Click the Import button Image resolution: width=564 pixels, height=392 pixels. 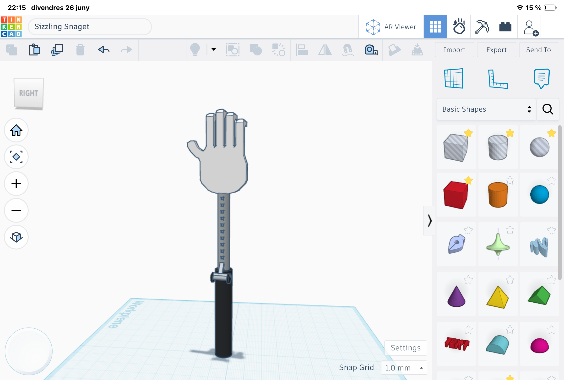pos(454,50)
